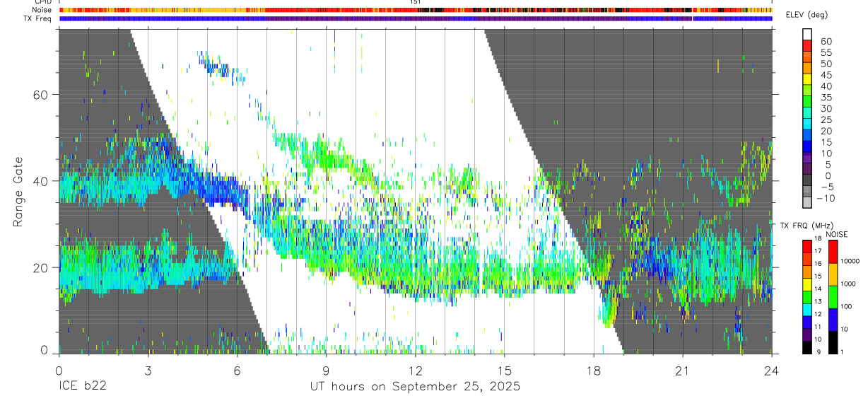This screenshot has width=868, height=401.
Task: Click the x-axis tick label '18'
Action: [593, 370]
